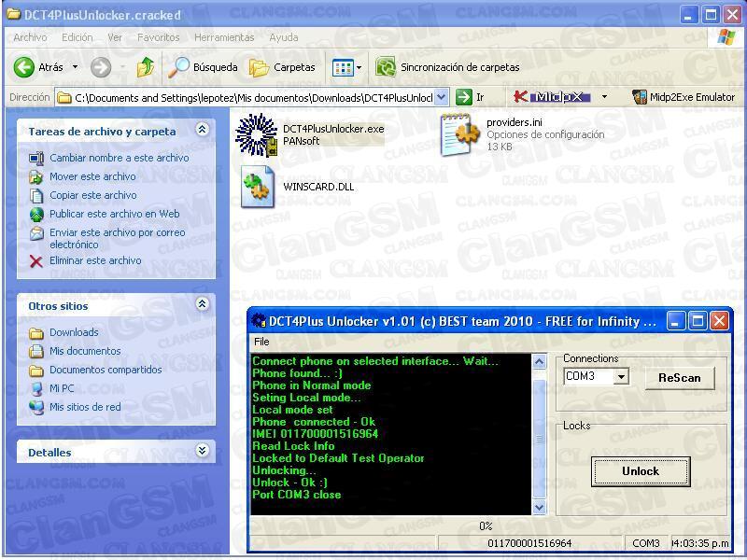Click Publicar este archivo en Web link
Screen dimensions: 747x560
click(x=115, y=215)
